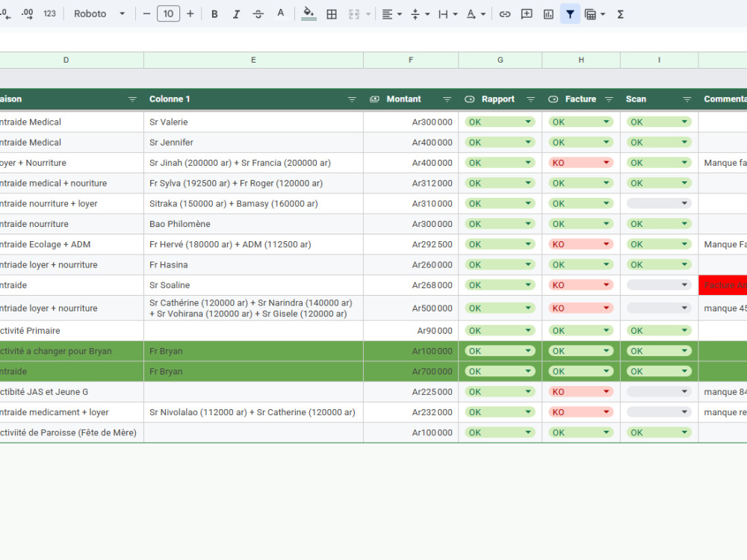This screenshot has height=560, width=747.
Task: Select column I header
Action: [x=660, y=60]
